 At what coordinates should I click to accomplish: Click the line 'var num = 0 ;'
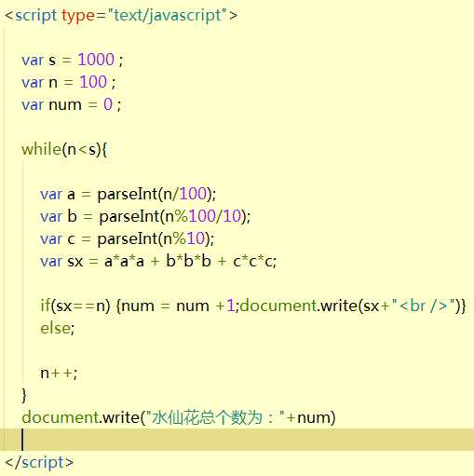(x=71, y=104)
